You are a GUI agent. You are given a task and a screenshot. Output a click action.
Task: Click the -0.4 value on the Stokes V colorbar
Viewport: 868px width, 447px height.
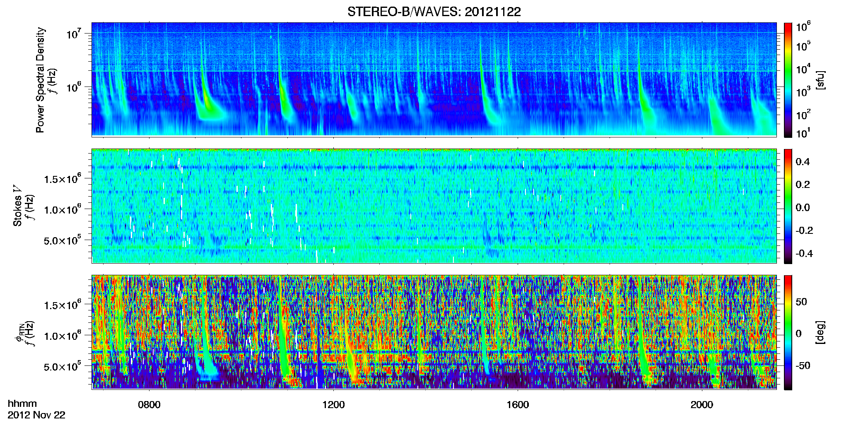click(804, 253)
